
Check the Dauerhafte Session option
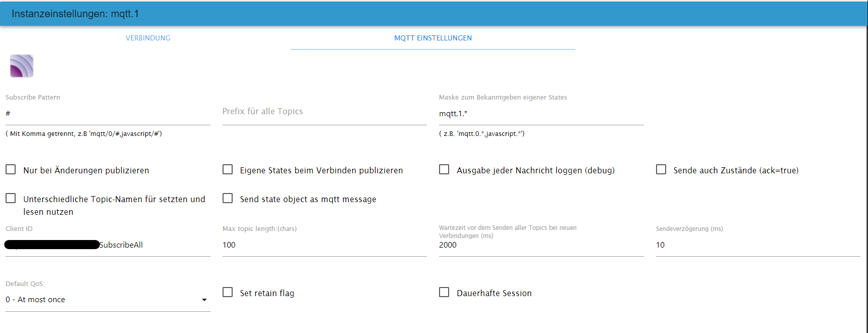pyautogui.click(x=444, y=293)
